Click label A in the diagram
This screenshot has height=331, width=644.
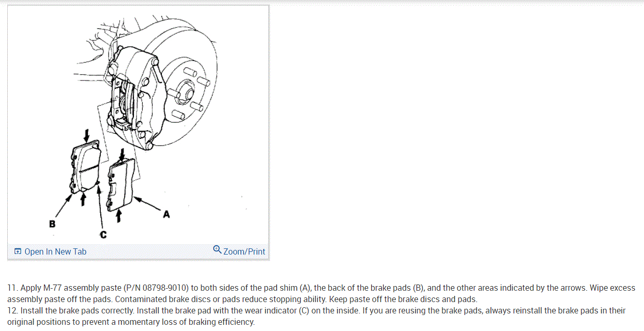tap(166, 214)
